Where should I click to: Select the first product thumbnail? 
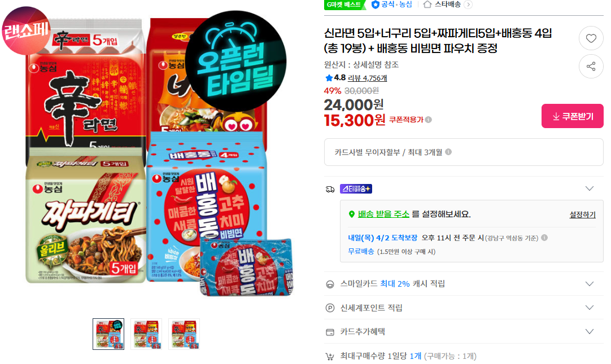coord(108,334)
